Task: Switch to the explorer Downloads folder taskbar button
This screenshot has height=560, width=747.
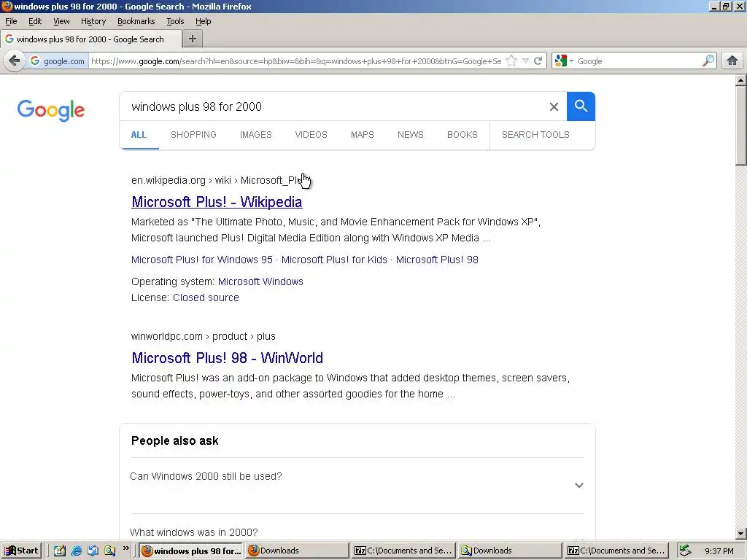Action: click(510, 551)
